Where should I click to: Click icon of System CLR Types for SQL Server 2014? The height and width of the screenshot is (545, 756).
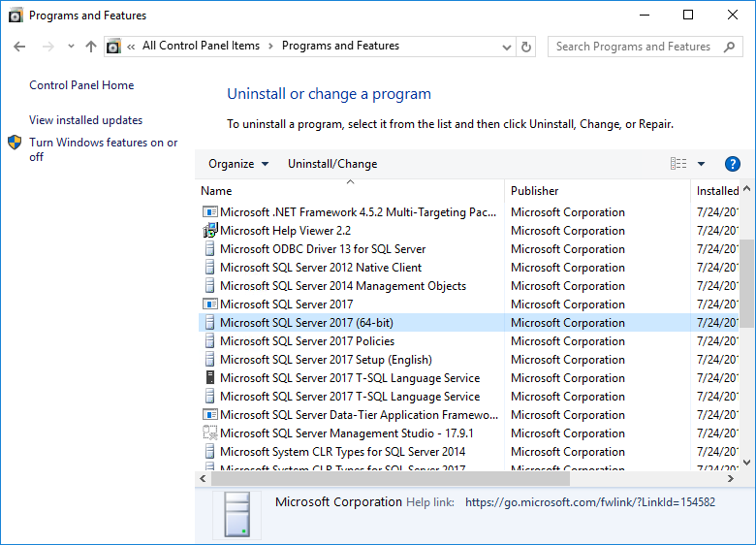[209, 452]
